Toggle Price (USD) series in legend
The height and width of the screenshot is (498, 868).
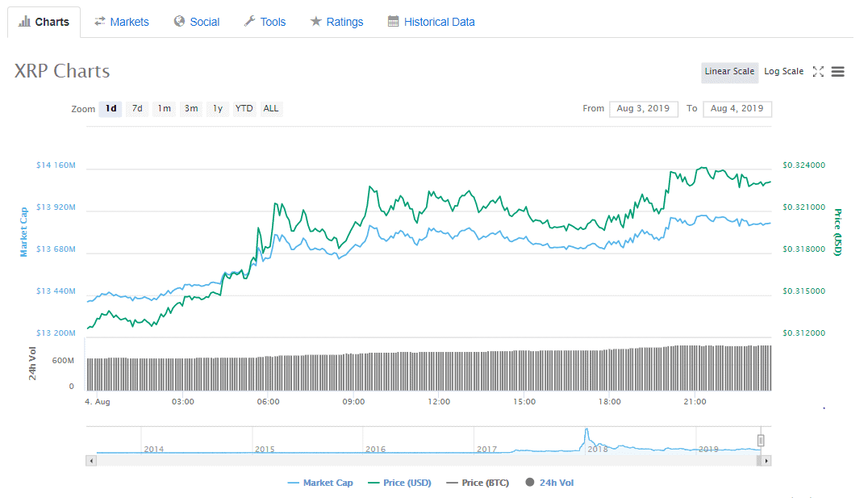[x=399, y=483]
